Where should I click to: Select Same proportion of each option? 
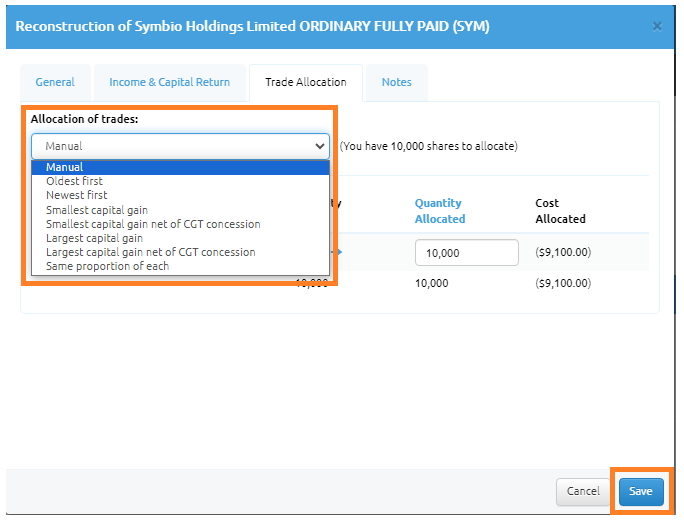click(x=107, y=266)
